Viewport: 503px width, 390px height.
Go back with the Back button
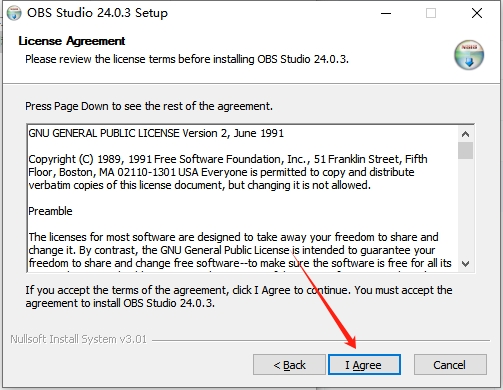coord(289,364)
